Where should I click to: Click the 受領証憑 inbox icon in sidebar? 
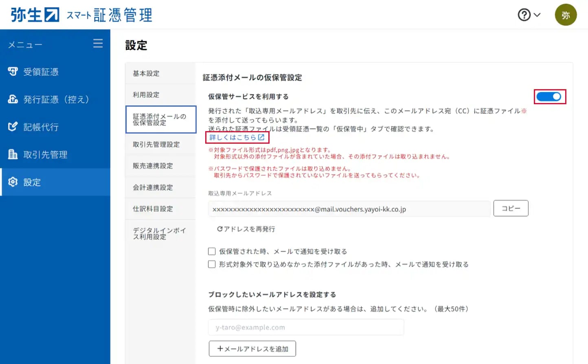(13, 72)
